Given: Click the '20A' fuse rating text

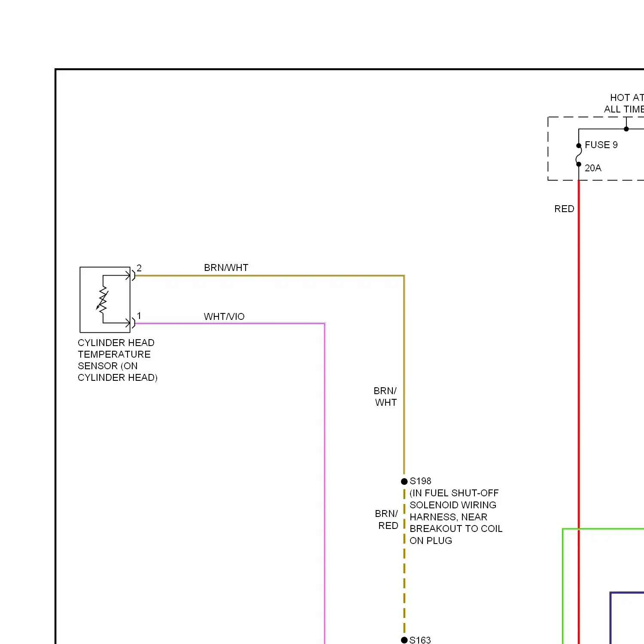Looking at the screenshot, I should coord(593,168).
